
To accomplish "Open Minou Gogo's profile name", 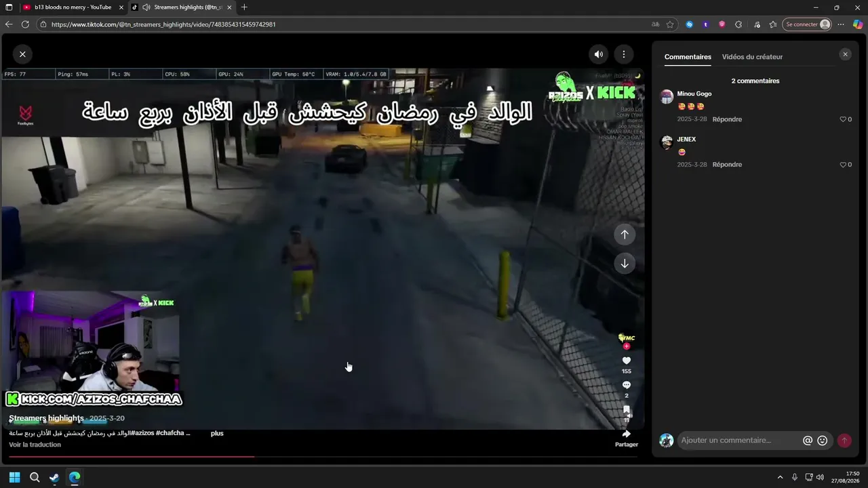I will pos(694,94).
